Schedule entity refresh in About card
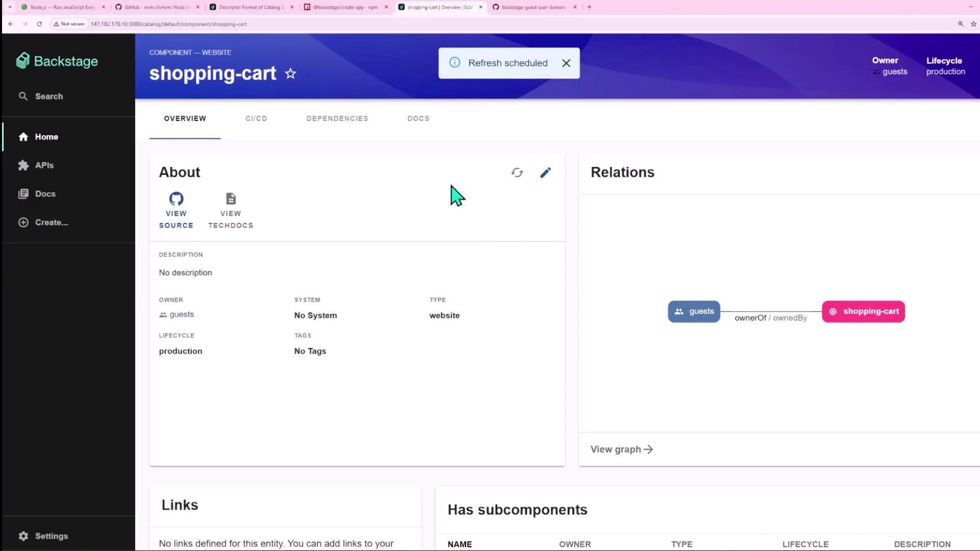 coord(517,172)
